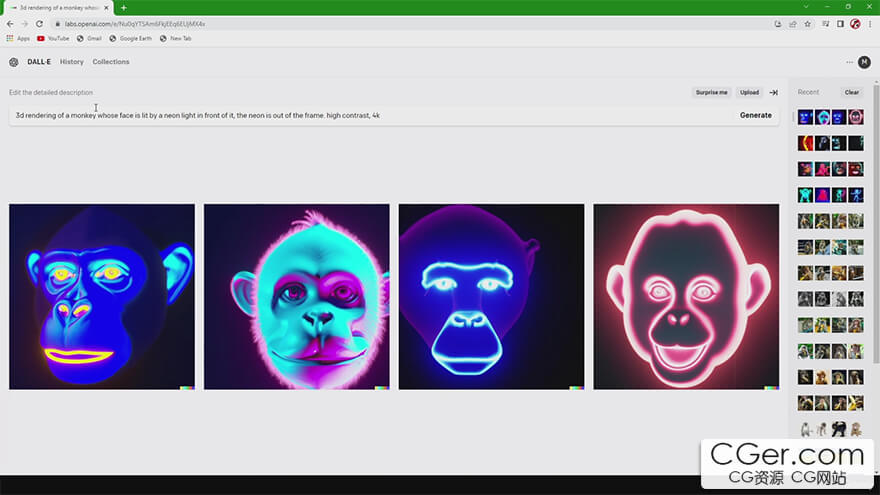Open the History tab
This screenshot has height=495, width=880.
[72, 62]
